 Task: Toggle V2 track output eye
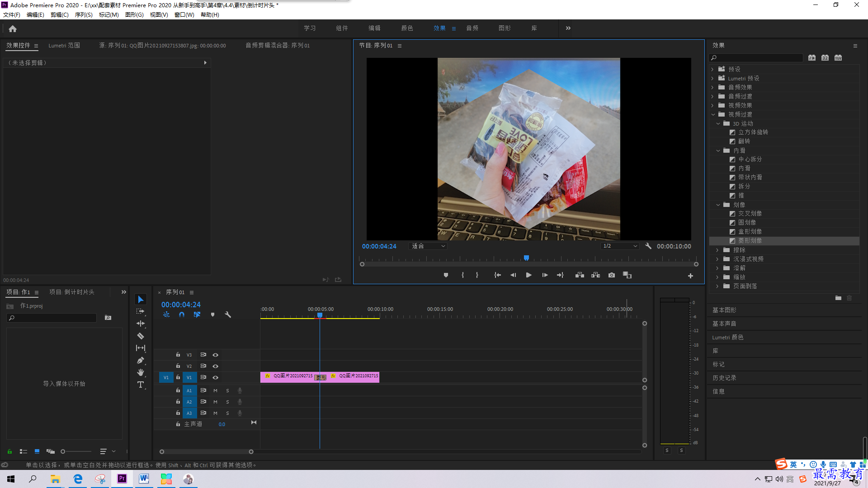pyautogui.click(x=216, y=366)
